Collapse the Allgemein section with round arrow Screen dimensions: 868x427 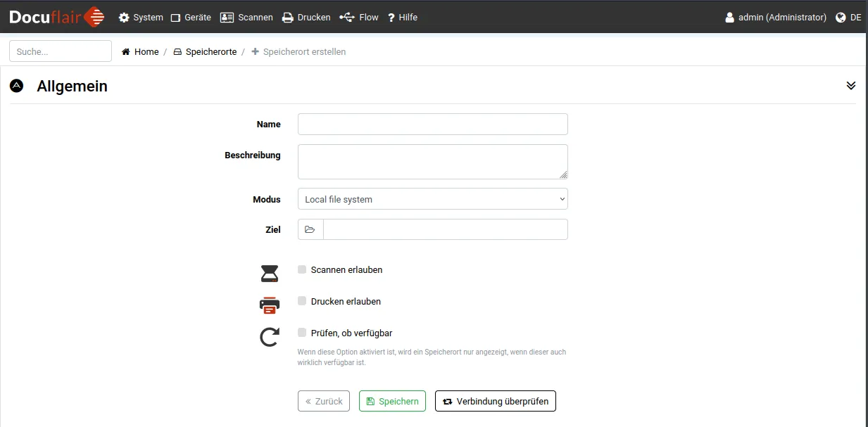click(16, 86)
